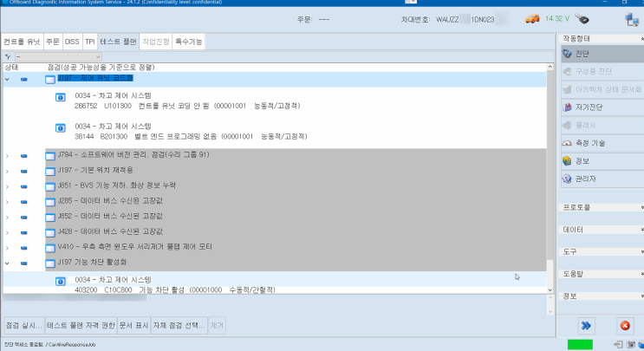Click the orange car vehicle icon
644x351 pixels.
[532, 19]
